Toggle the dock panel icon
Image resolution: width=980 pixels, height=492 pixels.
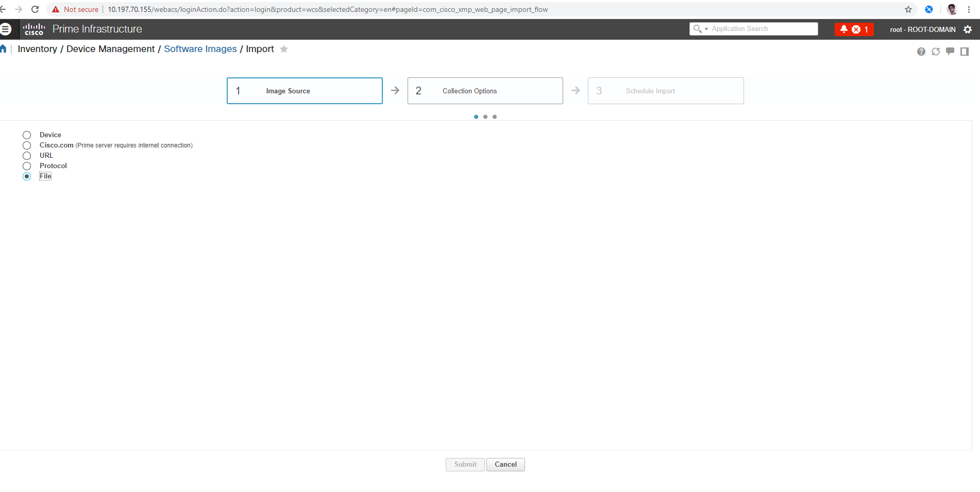[x=965, y=52]
